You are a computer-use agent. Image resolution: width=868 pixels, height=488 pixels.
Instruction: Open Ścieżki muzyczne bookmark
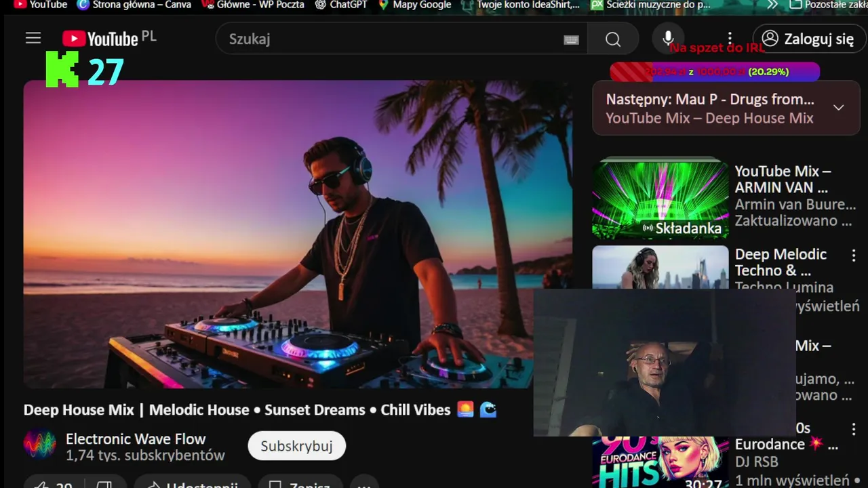pyautogui.click(x=651, y=5)
